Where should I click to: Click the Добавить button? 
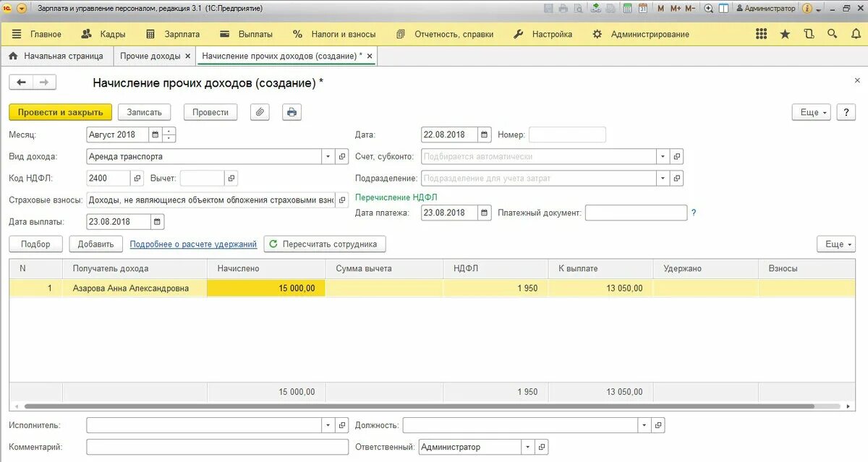[x=95, y=244]
